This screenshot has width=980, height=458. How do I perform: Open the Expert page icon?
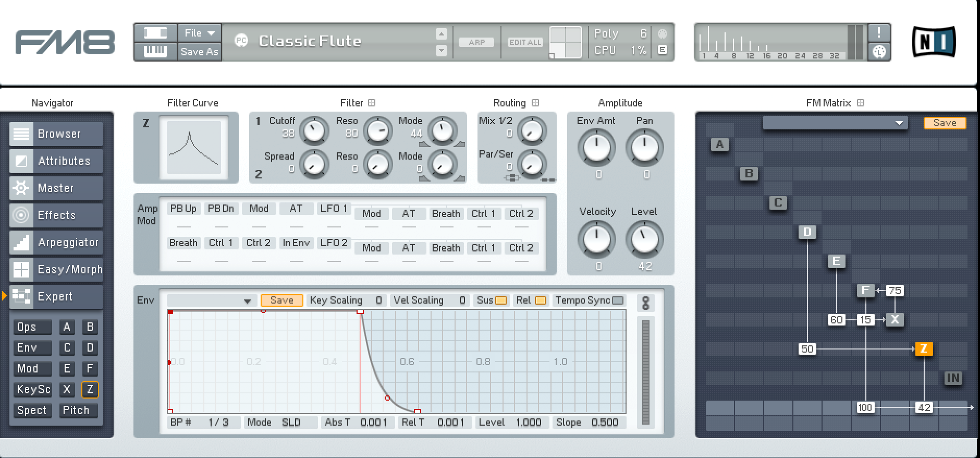21,297
